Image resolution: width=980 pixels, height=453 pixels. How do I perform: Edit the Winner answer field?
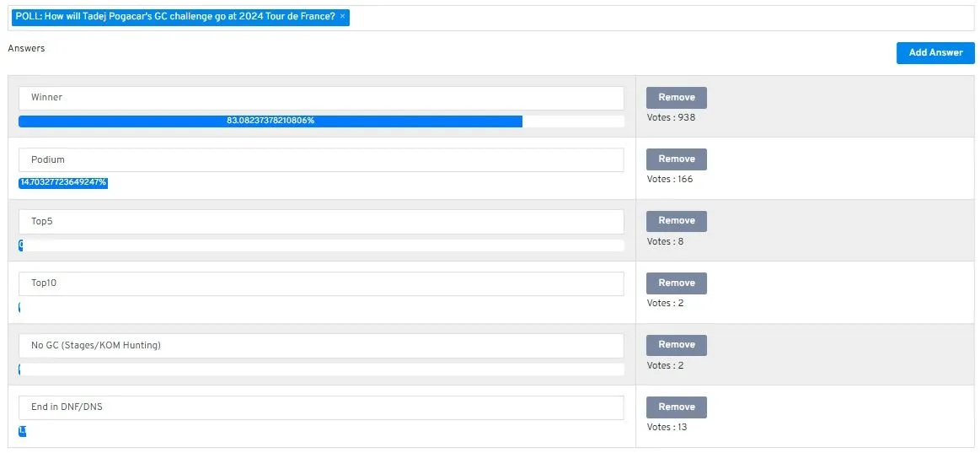tap(321, 98)
